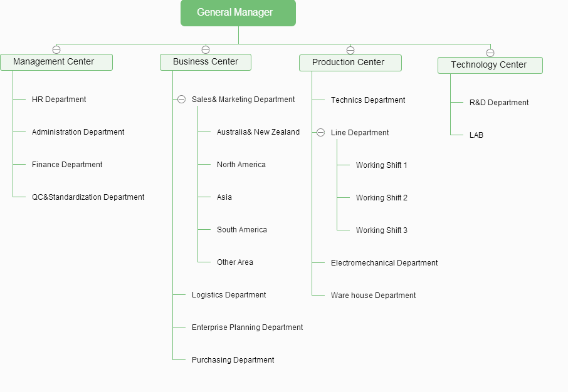Collapse the Line Department node

tap(320, 133)
